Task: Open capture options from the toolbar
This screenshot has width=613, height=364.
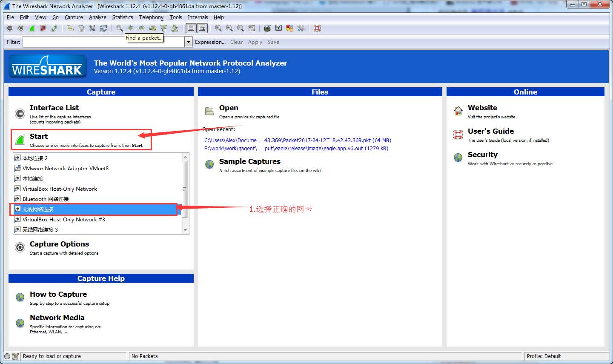Action: pyautogui.click(x=21, y=28)
